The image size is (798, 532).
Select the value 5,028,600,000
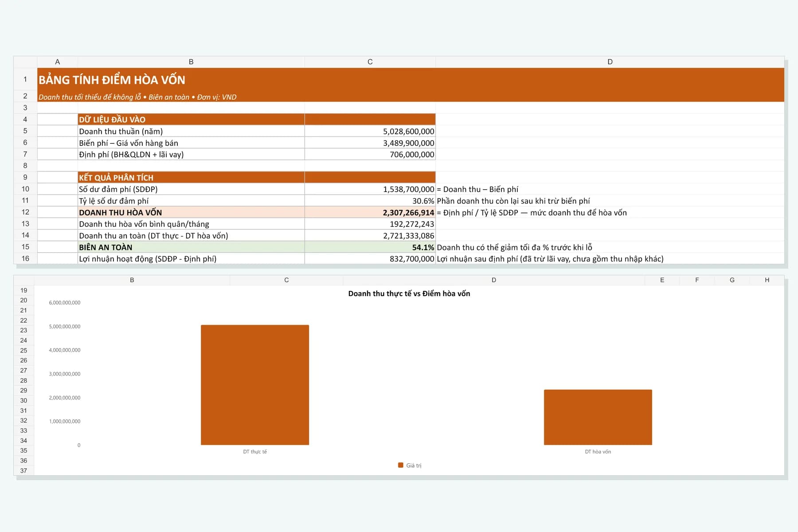click(370, 131)
